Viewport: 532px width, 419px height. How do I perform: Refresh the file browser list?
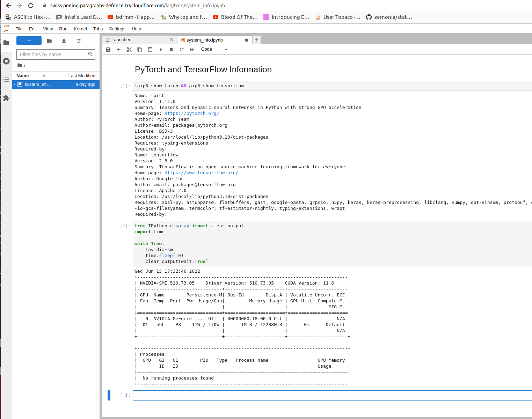[79, 41]
